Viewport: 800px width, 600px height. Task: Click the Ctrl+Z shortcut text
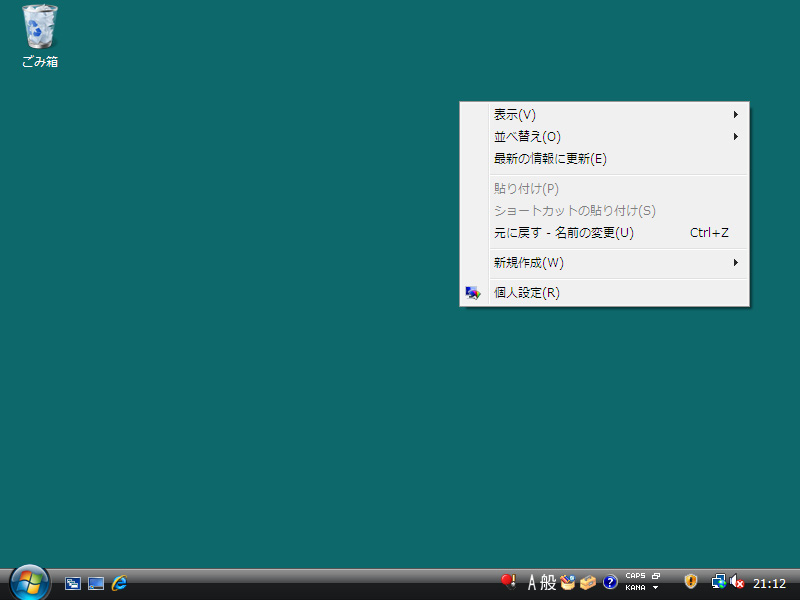click(x=709, y=233)
